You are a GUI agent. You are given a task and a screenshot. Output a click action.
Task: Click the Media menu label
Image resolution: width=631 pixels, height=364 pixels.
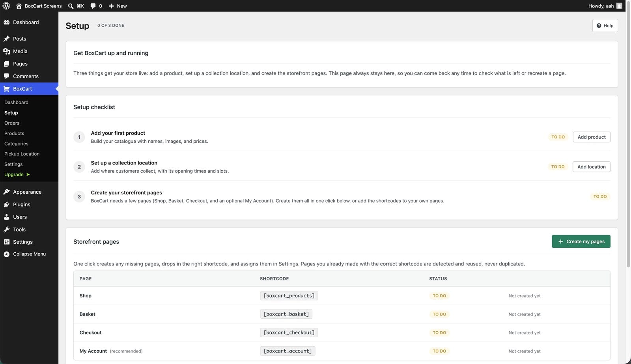tap(20, 51)
